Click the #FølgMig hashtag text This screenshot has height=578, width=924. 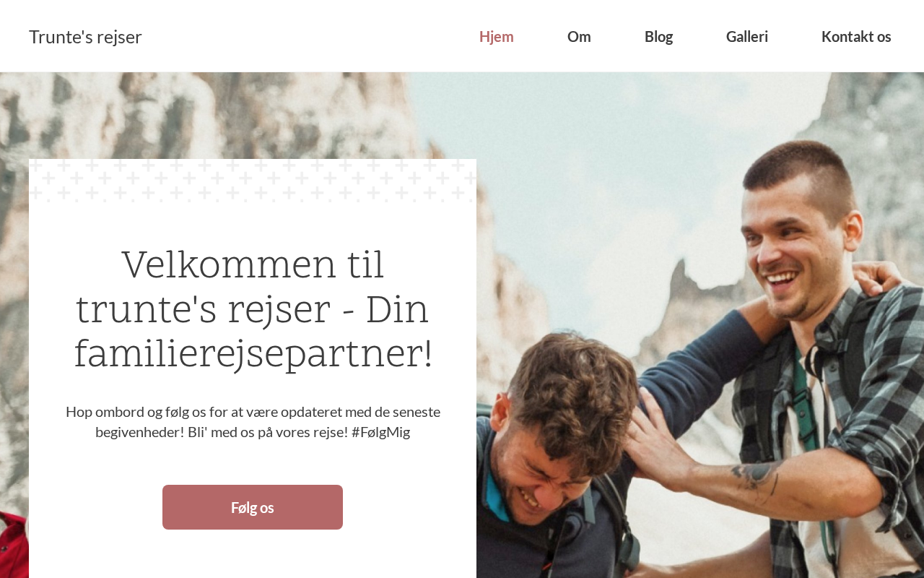click(380, 432)
